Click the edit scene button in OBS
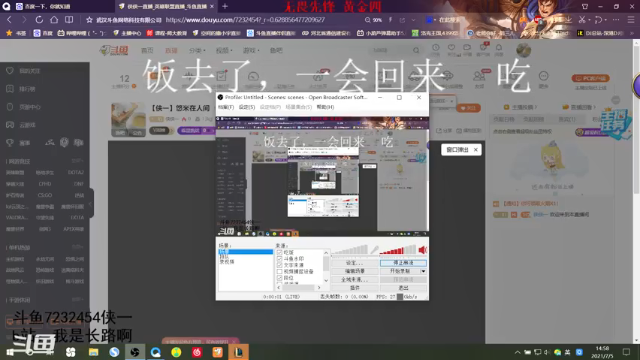This screenshot has width=640, height=360. (x=354, y=271)
